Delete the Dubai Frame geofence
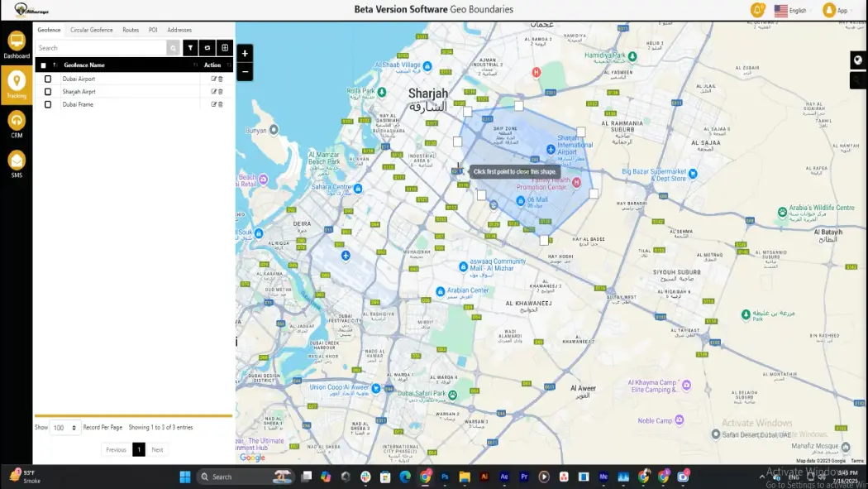 click(x=221, y=104)
